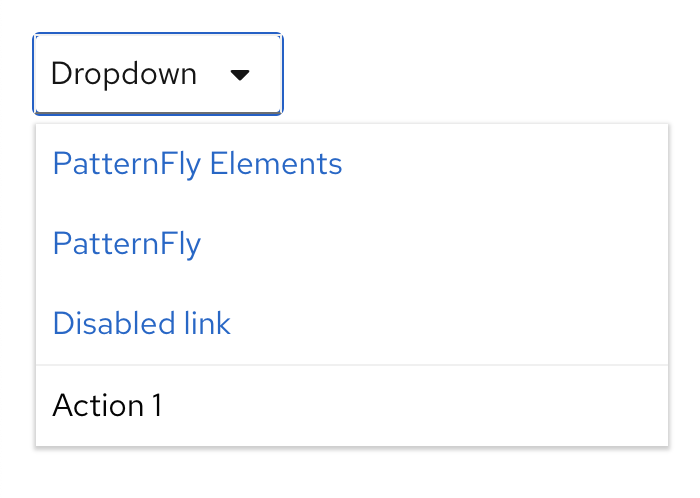Click the "Dropdown" text label

coord(123,75)
